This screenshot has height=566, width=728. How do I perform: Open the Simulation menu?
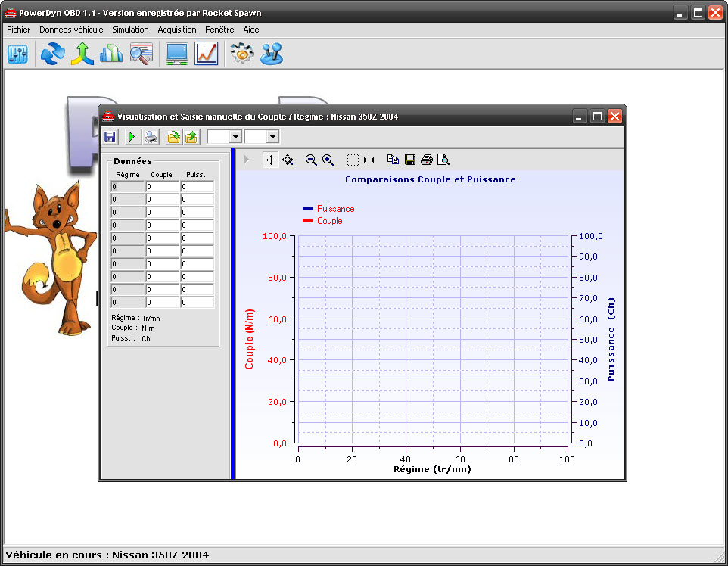pos(130,30)
